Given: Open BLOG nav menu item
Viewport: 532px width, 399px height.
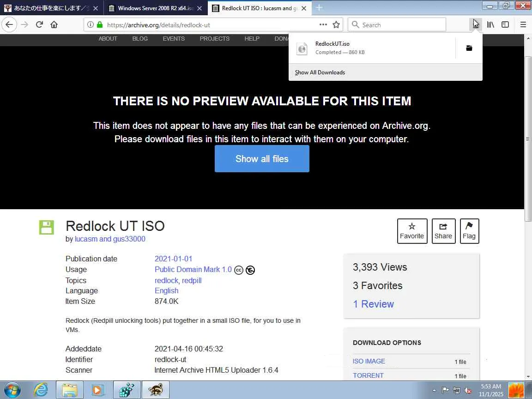Looking at the screenshot, I should [x=140, y=39].
